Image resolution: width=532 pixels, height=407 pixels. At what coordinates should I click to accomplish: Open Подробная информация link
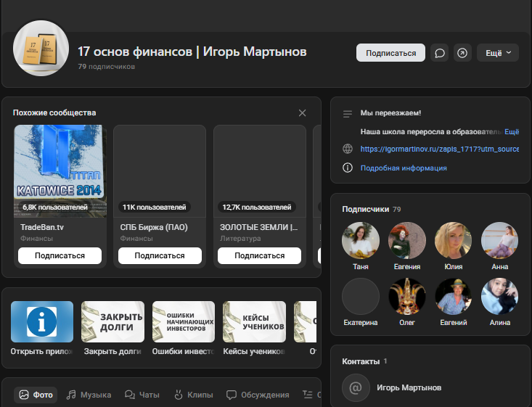(404, 168)
